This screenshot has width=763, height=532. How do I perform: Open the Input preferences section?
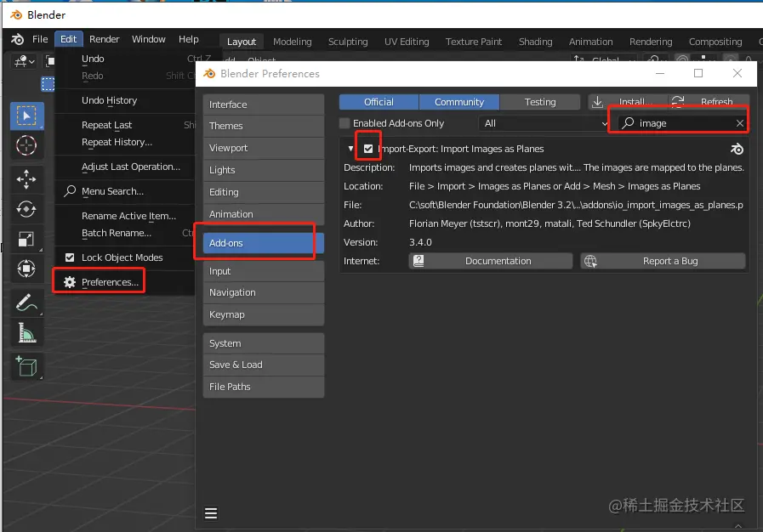coord(263,271)
